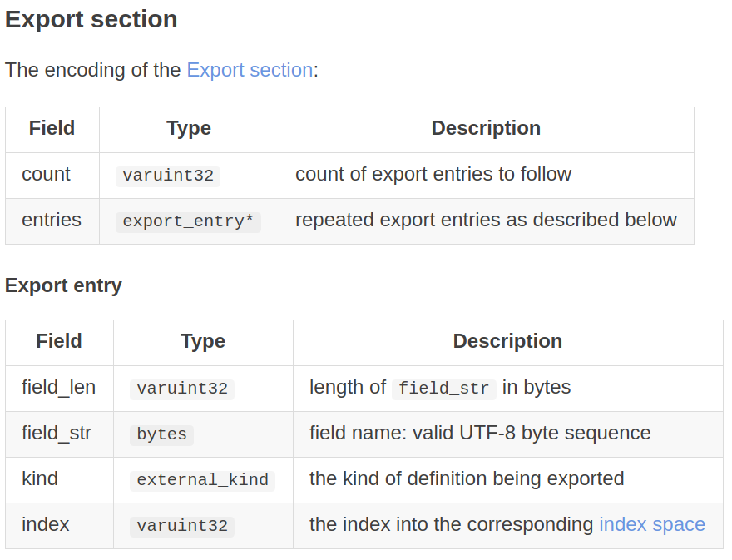Click the kind field cell
The image size is (732, 560).
point(40,478)
